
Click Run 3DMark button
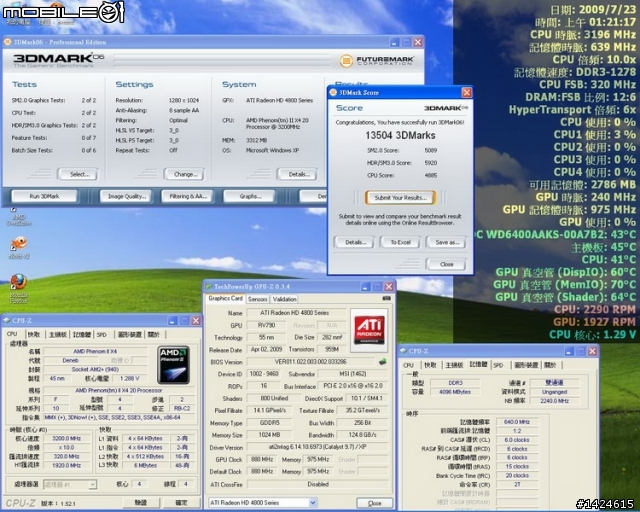point(44,196)
